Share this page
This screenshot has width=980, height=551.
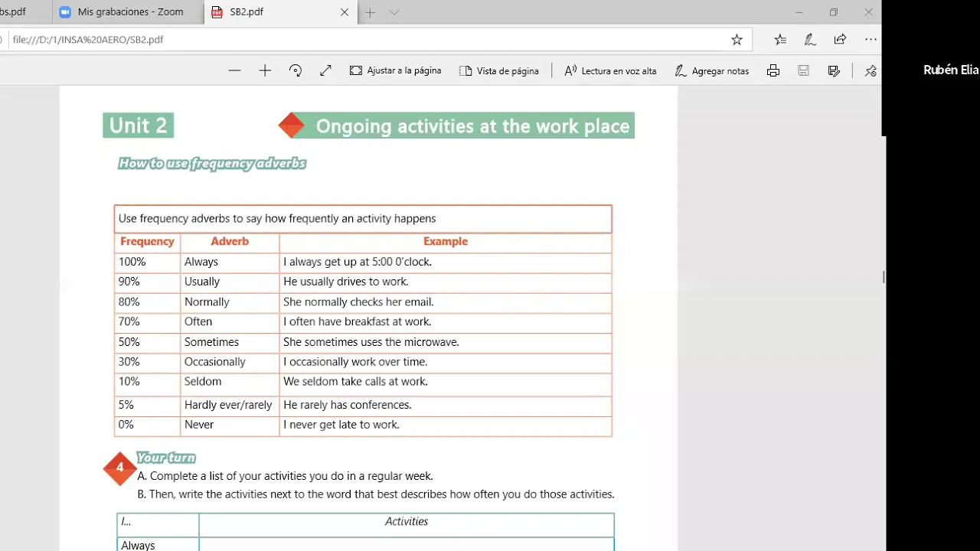(840, 40)
